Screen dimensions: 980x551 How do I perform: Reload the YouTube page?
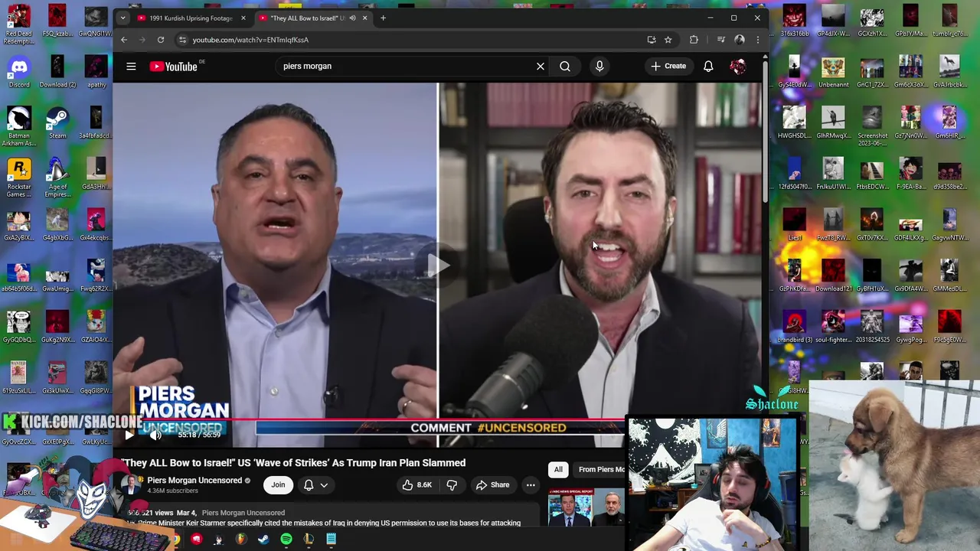pos(161,40)
